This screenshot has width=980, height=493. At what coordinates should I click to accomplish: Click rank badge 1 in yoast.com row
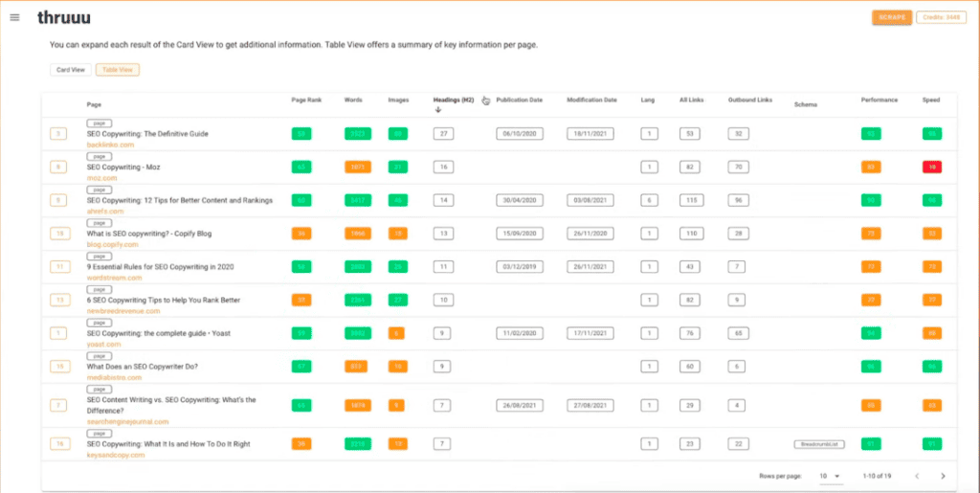point(58,333)
